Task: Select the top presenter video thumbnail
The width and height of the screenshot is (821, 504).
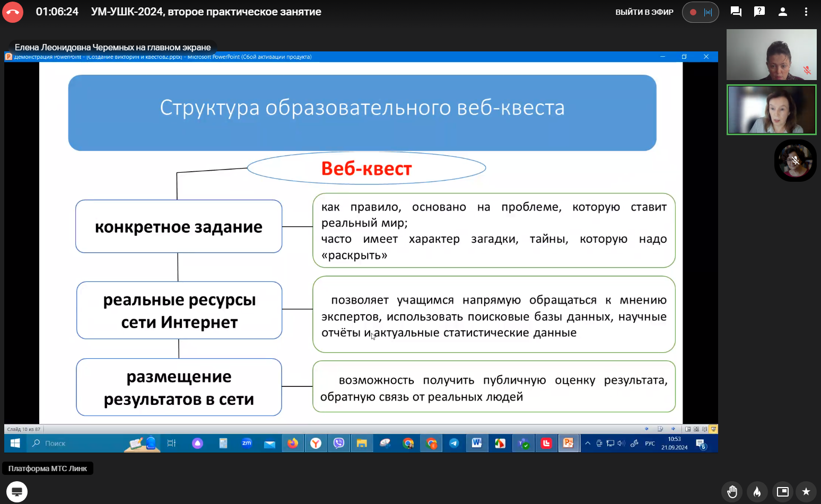Action: click(x=771, y=55)
